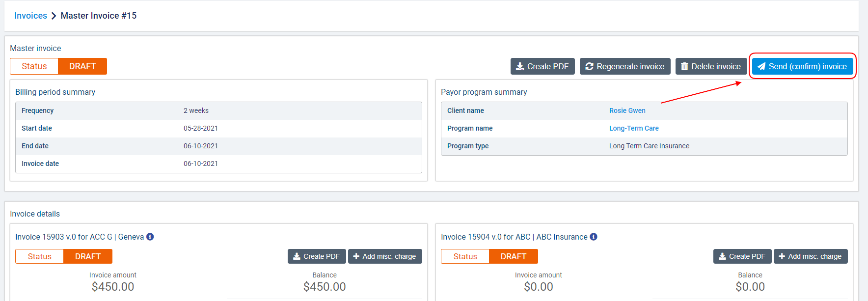
Task: Click the DRAFT status badge on Invoice 15903
Action: tap(88, 256)
